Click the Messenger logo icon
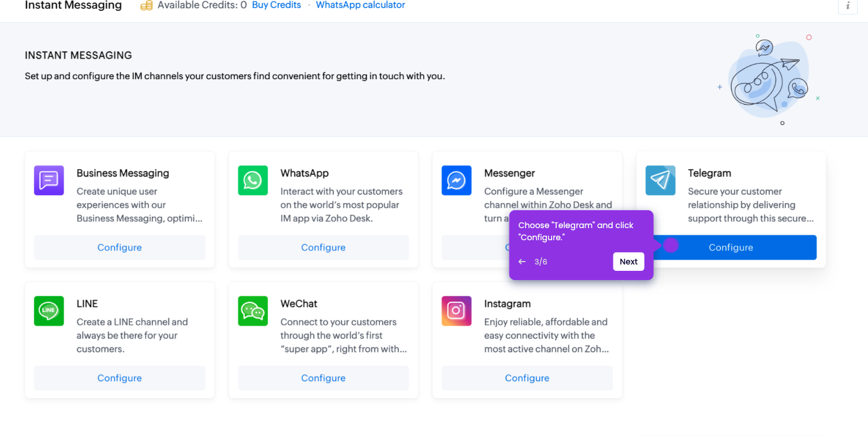 457,180
